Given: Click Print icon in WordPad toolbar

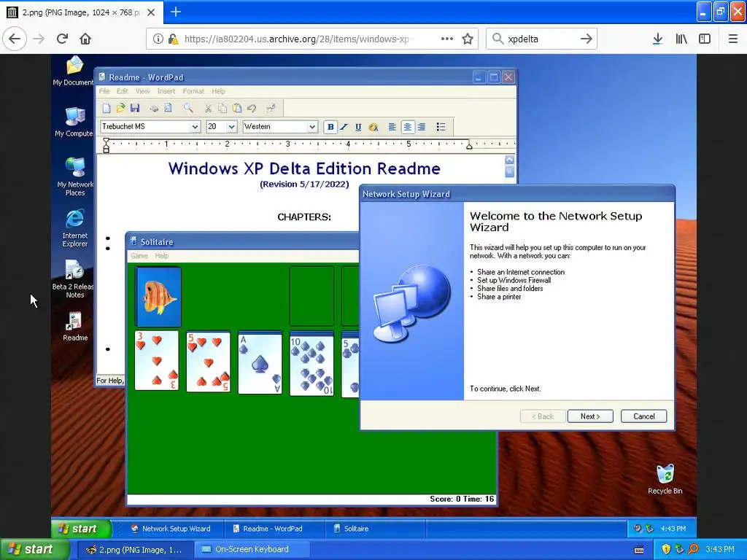Looking at the screenshot, I should 154,108.
